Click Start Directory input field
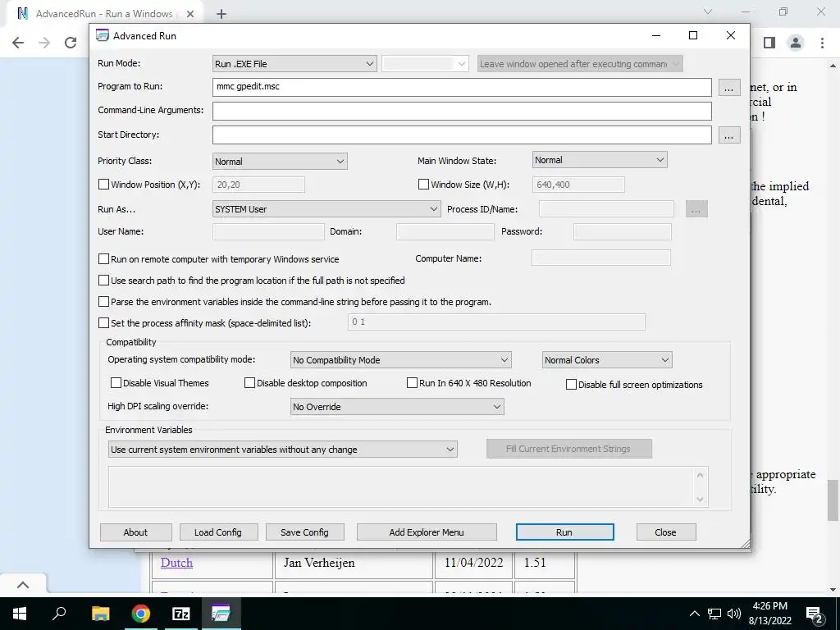The image size is (840, 630). pyautogui.click(x=462, y=135)
